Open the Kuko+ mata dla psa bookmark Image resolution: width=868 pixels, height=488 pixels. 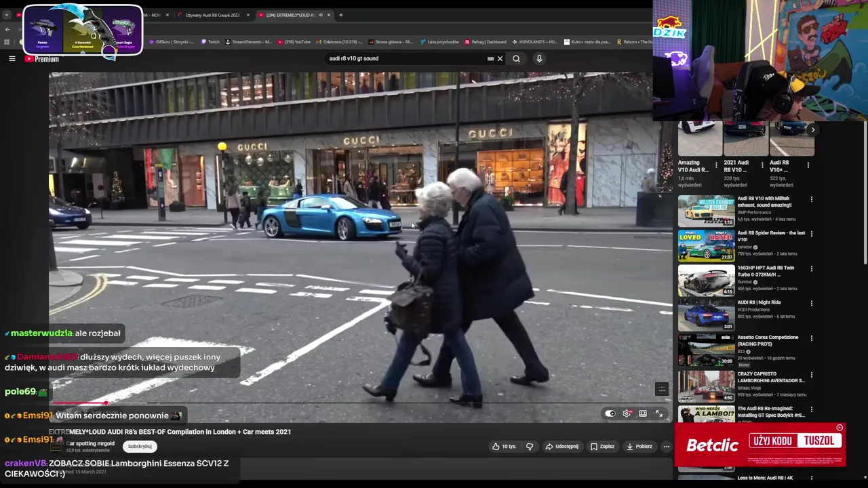(x=587, y=42)
